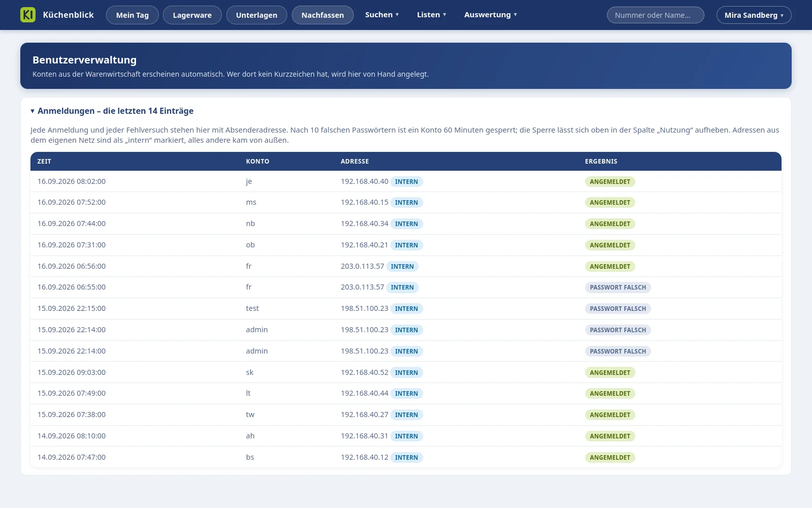Screen dimensions: 812x508
Task: Expand the Auswertung menu
Action: tap(491, 15)
